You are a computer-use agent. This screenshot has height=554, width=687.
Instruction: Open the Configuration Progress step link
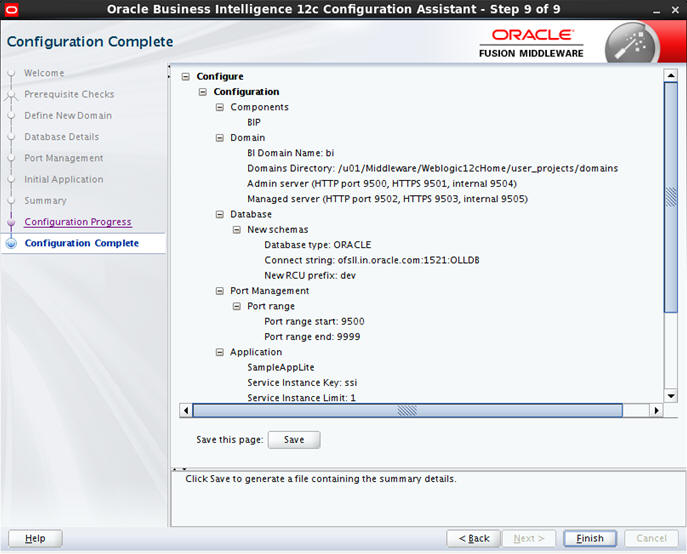(78, 222)
